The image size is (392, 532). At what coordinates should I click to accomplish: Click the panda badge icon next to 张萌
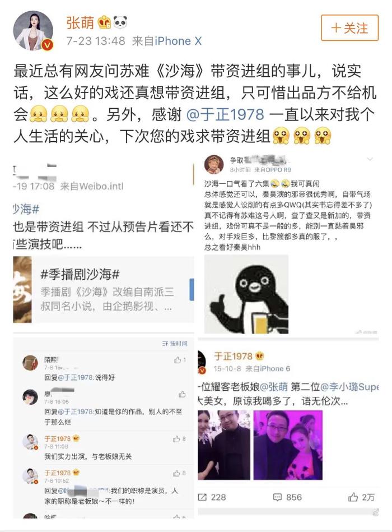click(x=120, y=22)
